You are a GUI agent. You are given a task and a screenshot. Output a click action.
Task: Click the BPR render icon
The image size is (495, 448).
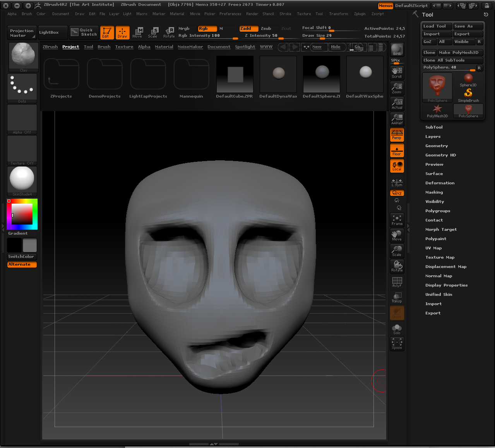(397, 49)
